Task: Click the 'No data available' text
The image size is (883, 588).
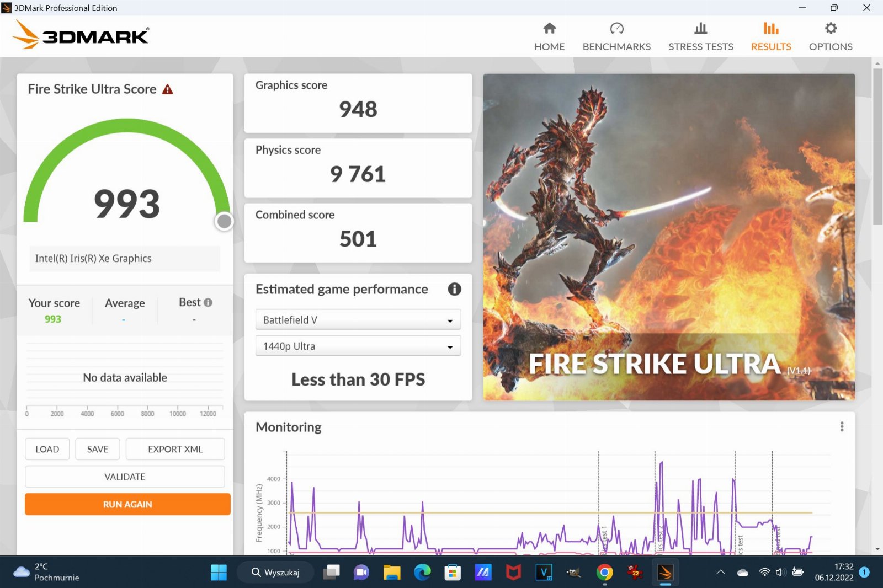Action: pos(125,378)
